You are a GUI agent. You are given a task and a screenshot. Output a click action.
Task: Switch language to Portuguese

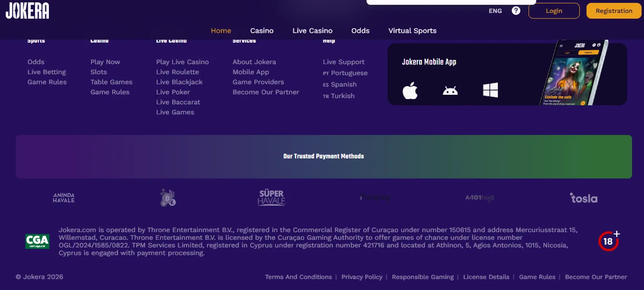(x=345, y=73)
